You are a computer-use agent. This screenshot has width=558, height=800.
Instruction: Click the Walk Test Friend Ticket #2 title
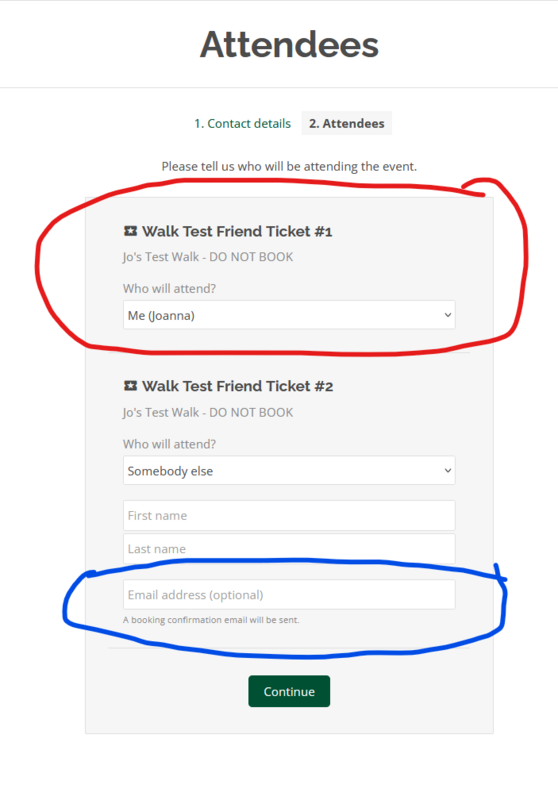point(238,386)
